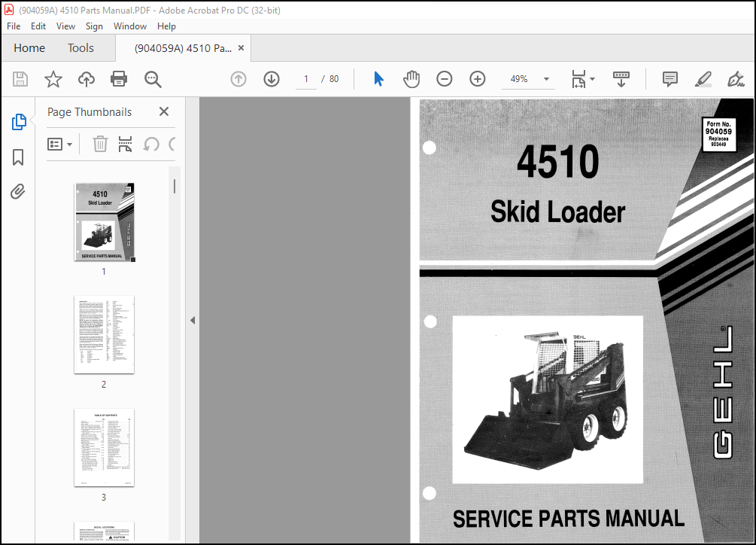Close the 4510 Parts Manual document tab
Viewport: 756px width, 545px height.
click(x=241, y=47)
